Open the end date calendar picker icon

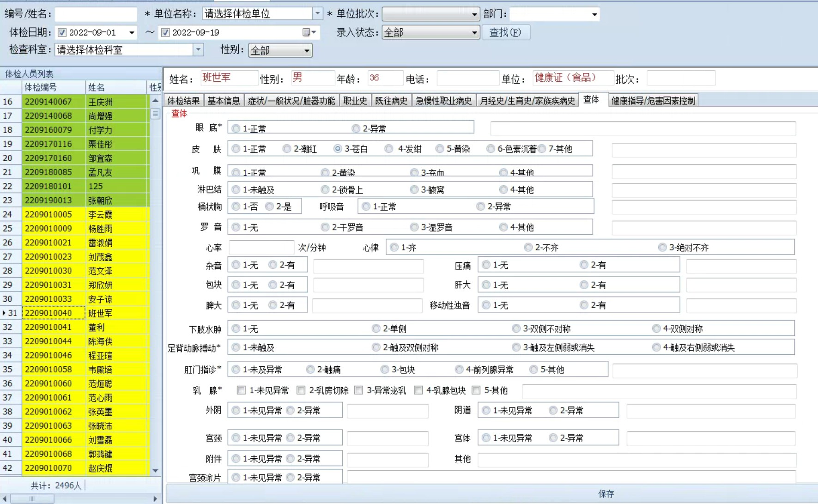tap(306, 32)
